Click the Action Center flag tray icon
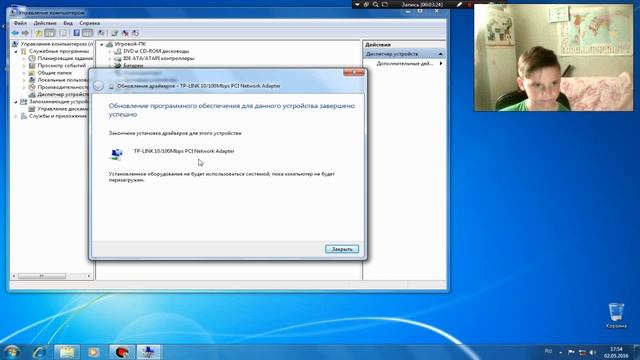640x360 pixels. 571,352
